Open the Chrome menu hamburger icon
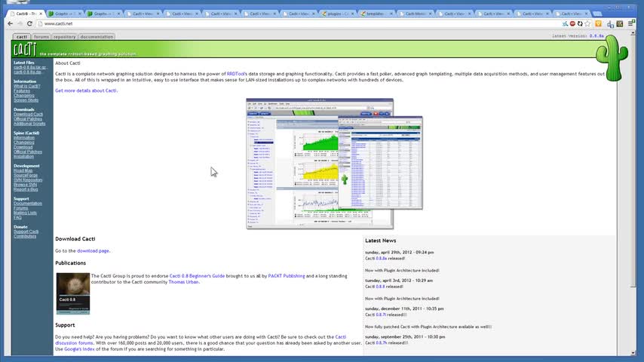The image size is (644, 362). point(631,24)
